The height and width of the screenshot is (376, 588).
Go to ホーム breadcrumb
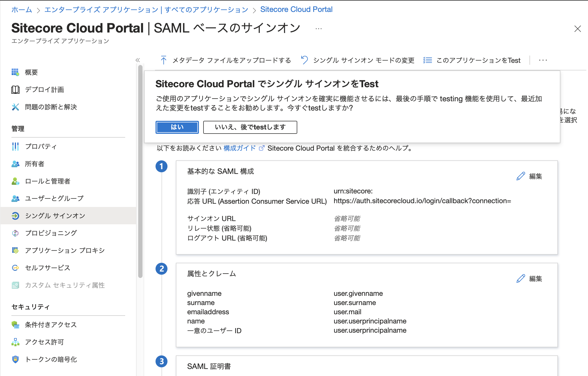click(x=22, y=10)
